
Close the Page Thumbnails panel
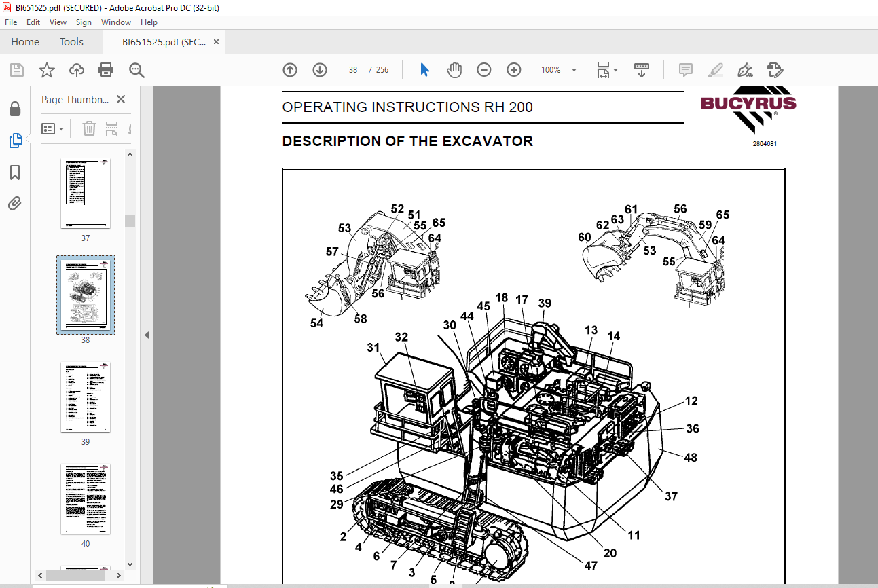tap(121, 99)
